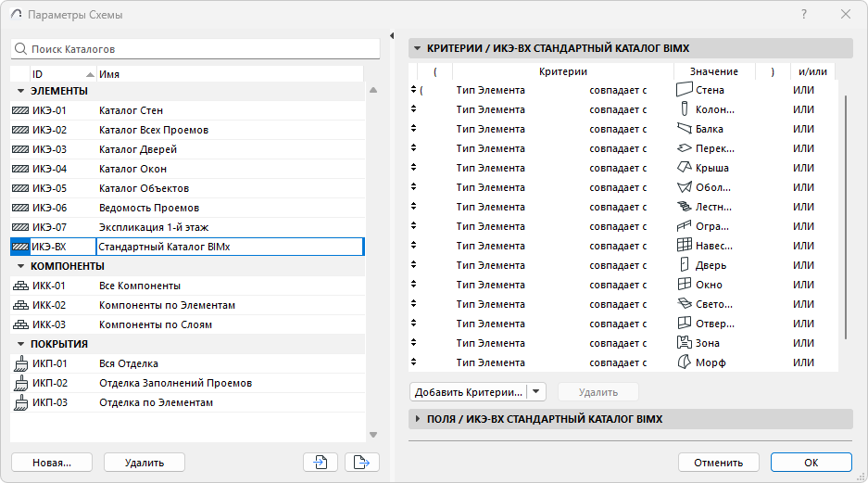Collapse the ЭЛЕМЕНТЫ group
The height and width of the screenshot is (483, 868).
click(20, 91)
